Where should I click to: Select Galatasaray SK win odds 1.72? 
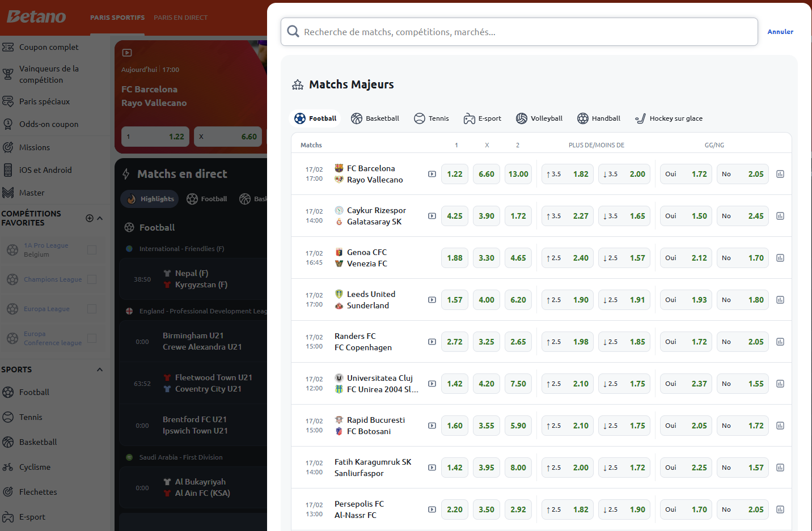(518, 216)
